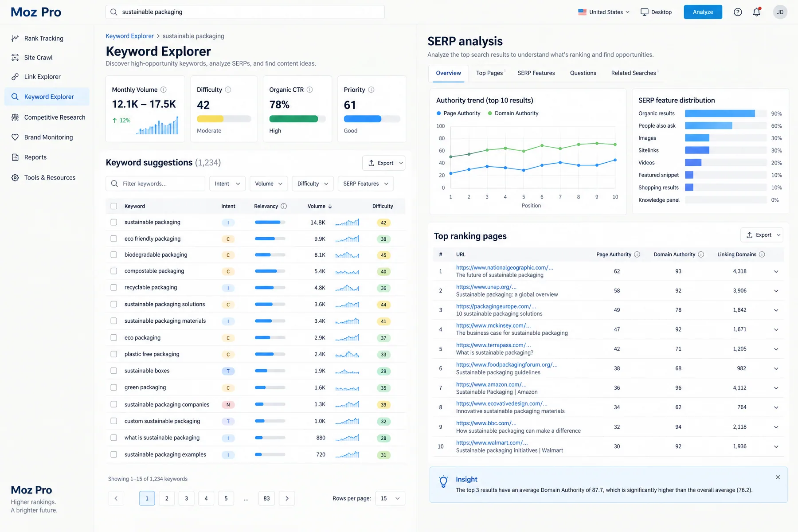Open the Intent filter dropdown
This screenshot has width=798, height=532.
click(227, 184)
